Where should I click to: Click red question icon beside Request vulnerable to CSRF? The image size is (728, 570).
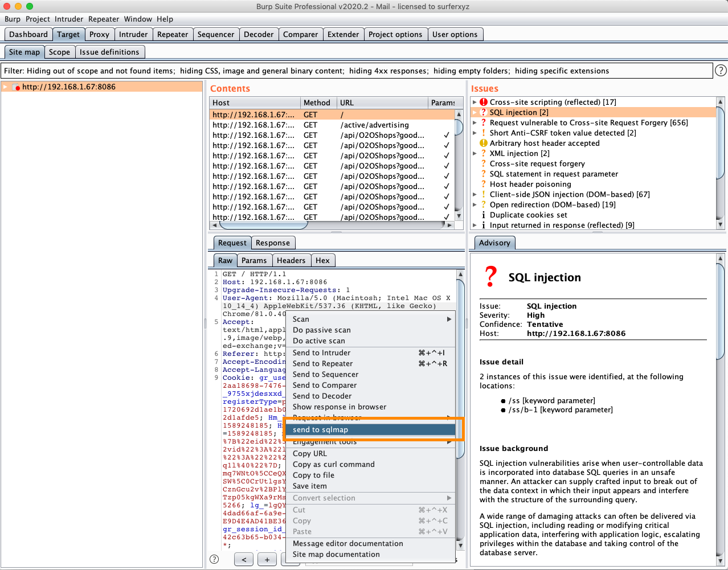coord(484,123)
